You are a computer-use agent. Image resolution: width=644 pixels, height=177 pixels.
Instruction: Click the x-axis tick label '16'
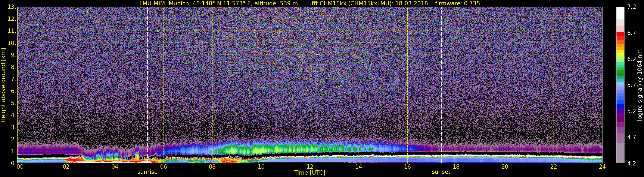click(x=407, y=167)
